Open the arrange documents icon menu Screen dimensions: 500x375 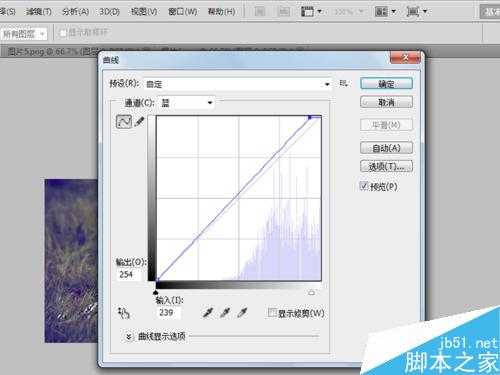(x=385, y=12)
